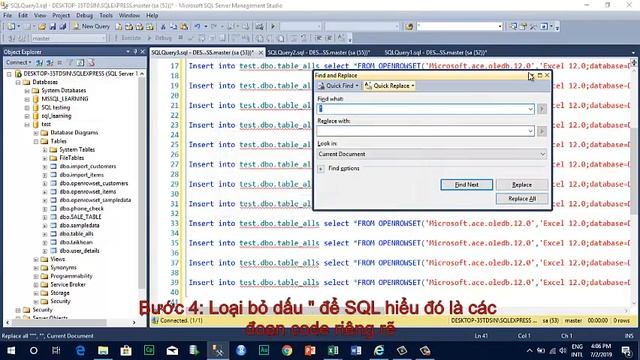Expand the System Databases node
640x360 pixels.
coord(27,91)
